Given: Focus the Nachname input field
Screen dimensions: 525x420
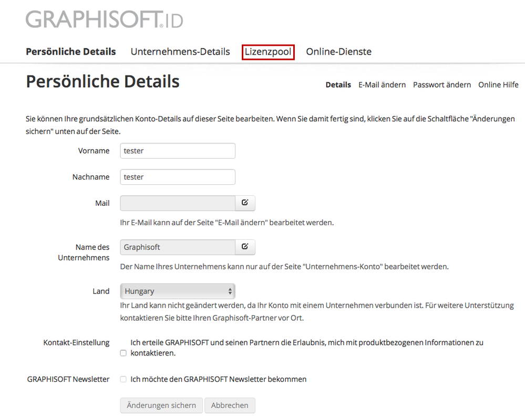Looking at the screenshot, I should (178, 177).
